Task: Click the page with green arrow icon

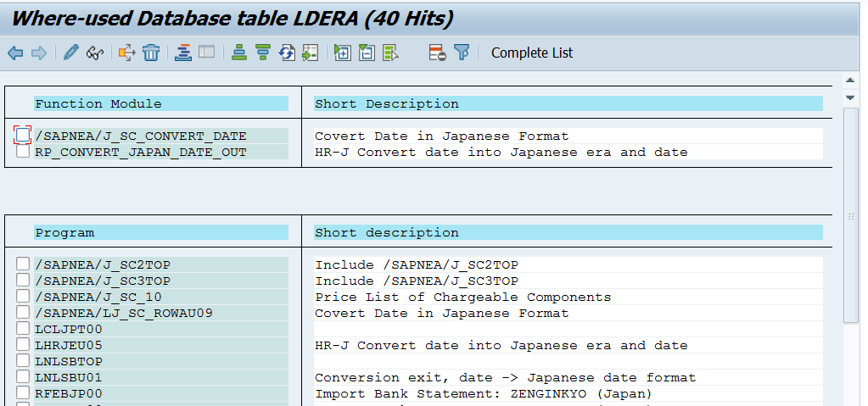Action: point(310,53)
